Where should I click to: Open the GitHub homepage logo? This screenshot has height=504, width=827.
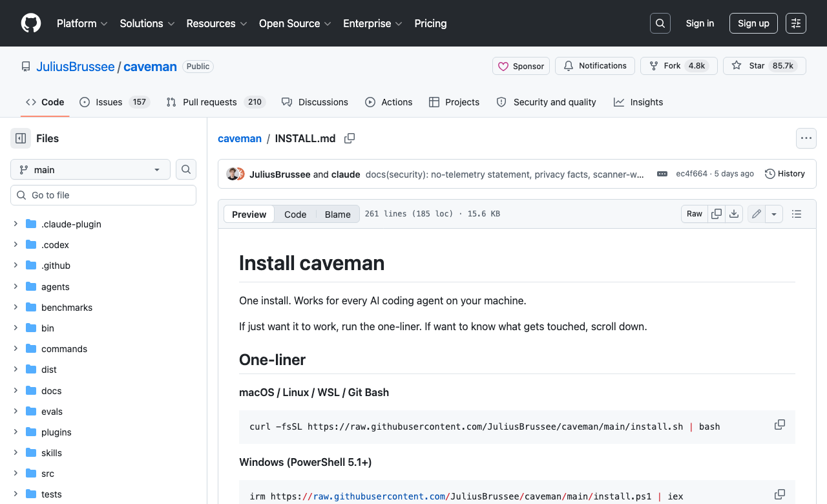click(x=31, y=23)
